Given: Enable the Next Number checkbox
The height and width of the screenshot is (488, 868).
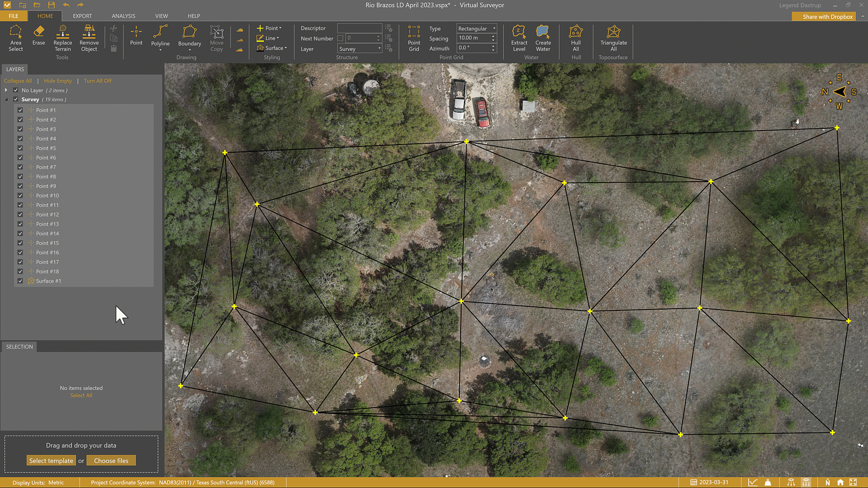Looking at the screenshot, I should pyautogui.click(x=340, y=38).
